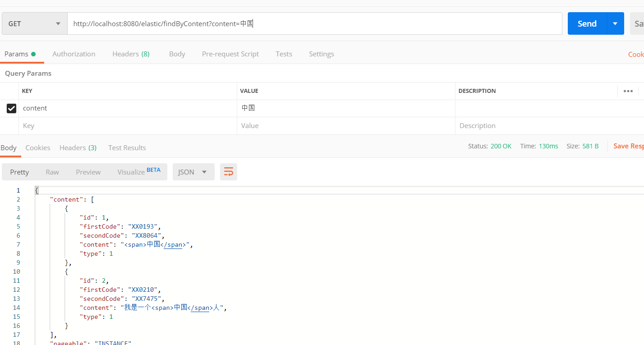Click the 中国 value cell
This screenshot has height=345, width=644.
tap(346, 108)
